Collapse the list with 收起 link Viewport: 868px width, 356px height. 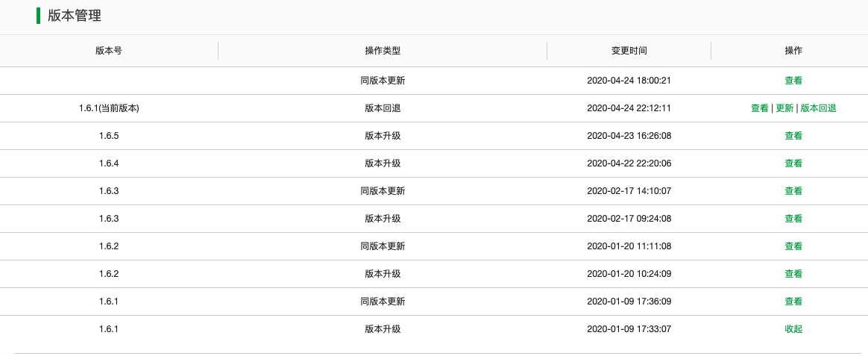[793, 329]
